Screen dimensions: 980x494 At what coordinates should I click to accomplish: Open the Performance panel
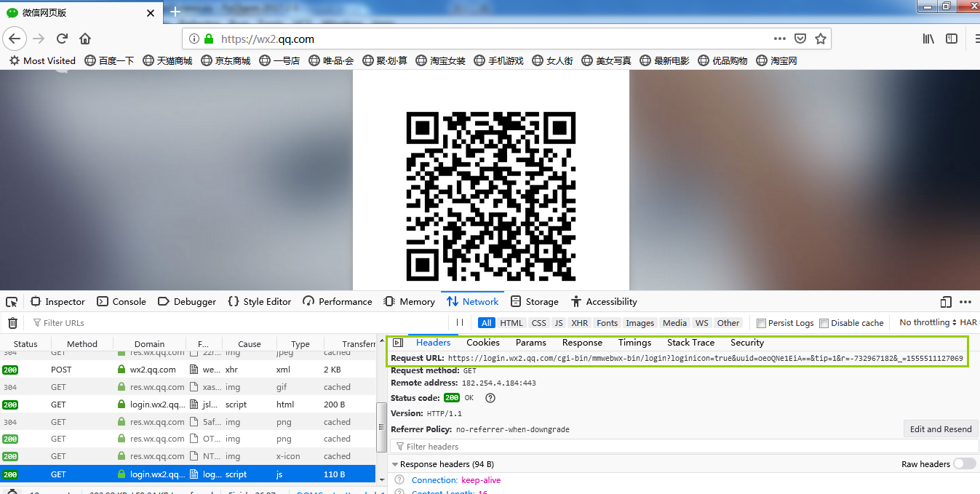tap(338, 302)
